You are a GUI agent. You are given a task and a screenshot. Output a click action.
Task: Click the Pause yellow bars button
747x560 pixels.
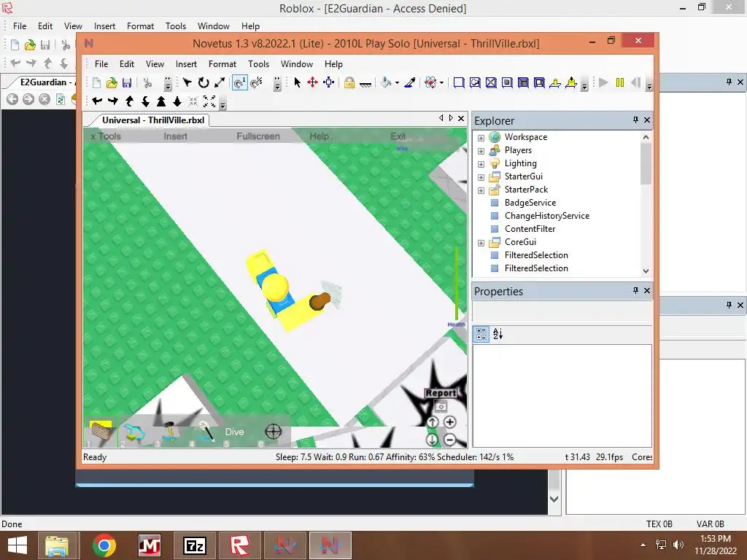coord(620,82)
